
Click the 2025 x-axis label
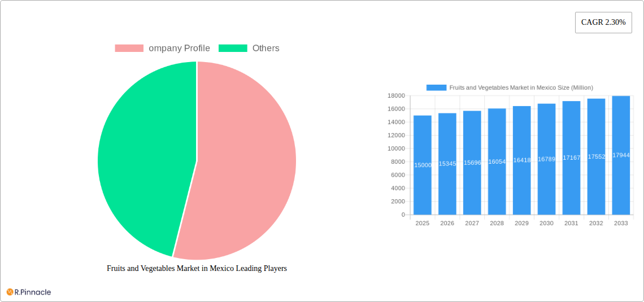tap(423, 223)
